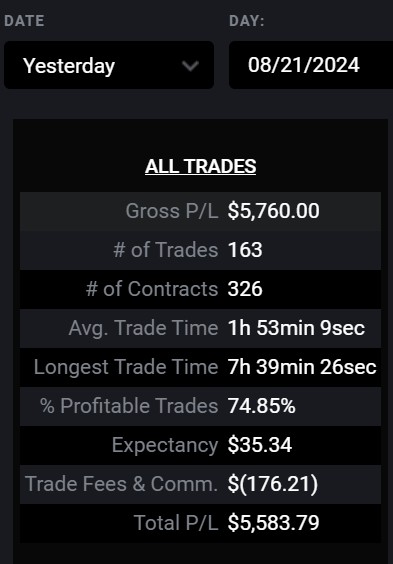Select the $(176.21) fees value
The width and height of the screenshot is (393, 564).
[x=273, y=484]
